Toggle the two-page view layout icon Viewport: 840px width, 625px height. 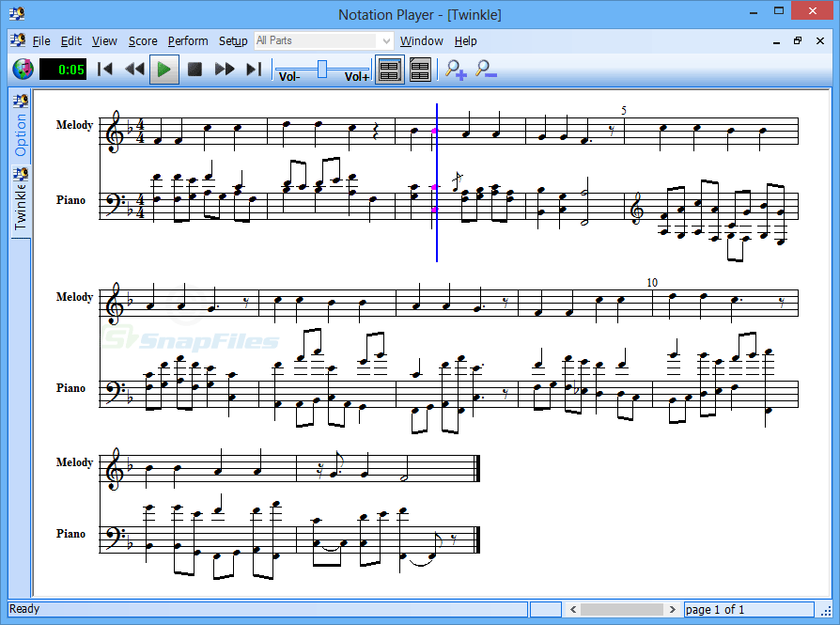[x=420, y=69]
